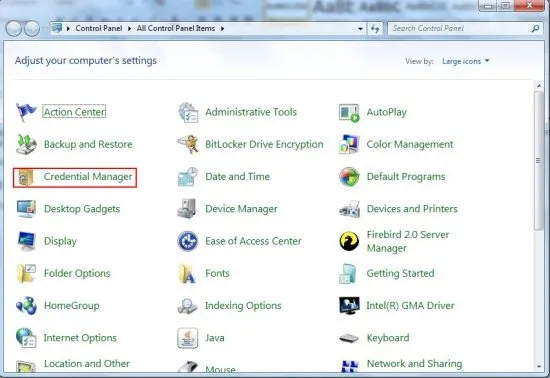
Task: Open the Fonts folder icon
Action: 187,274
